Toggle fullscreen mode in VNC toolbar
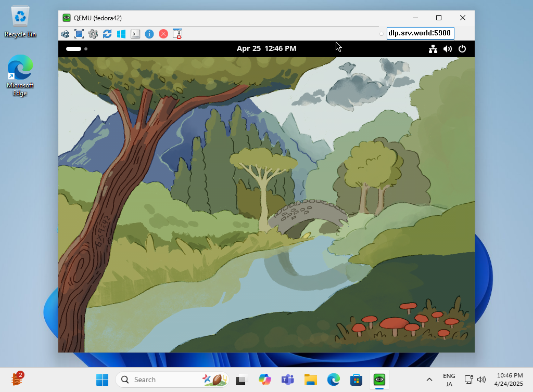533x392 pixels. [79, 34]
